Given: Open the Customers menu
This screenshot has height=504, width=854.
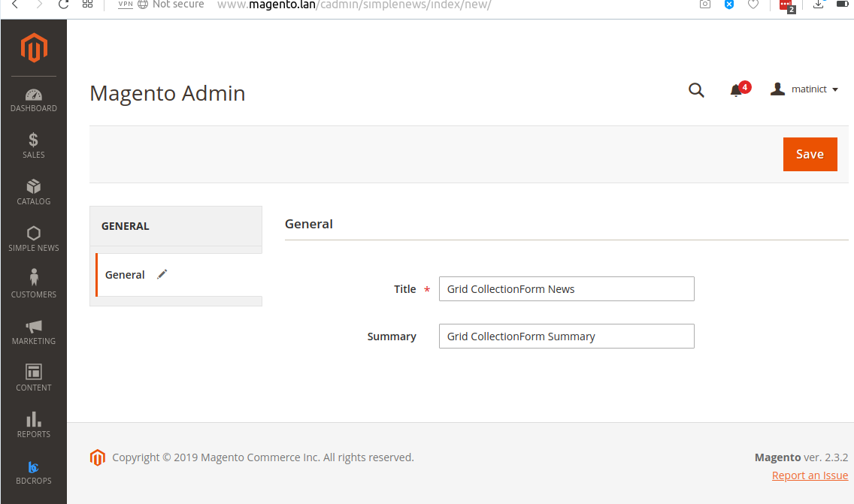Looking at the screenshot, I should coord(34,285).
